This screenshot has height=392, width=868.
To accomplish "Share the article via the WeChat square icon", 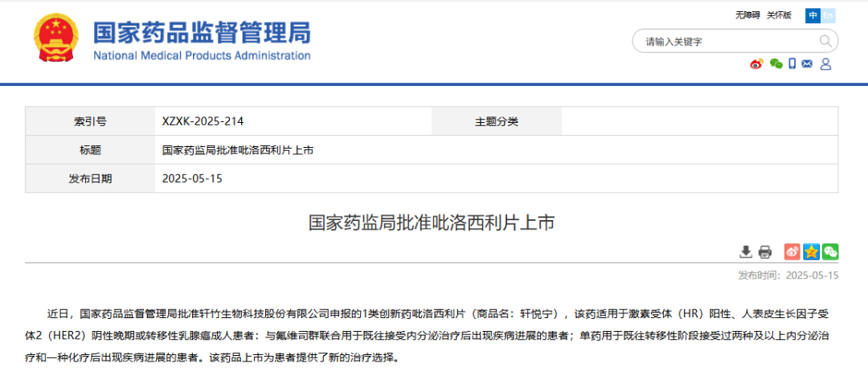I will (x=830, y=252).
